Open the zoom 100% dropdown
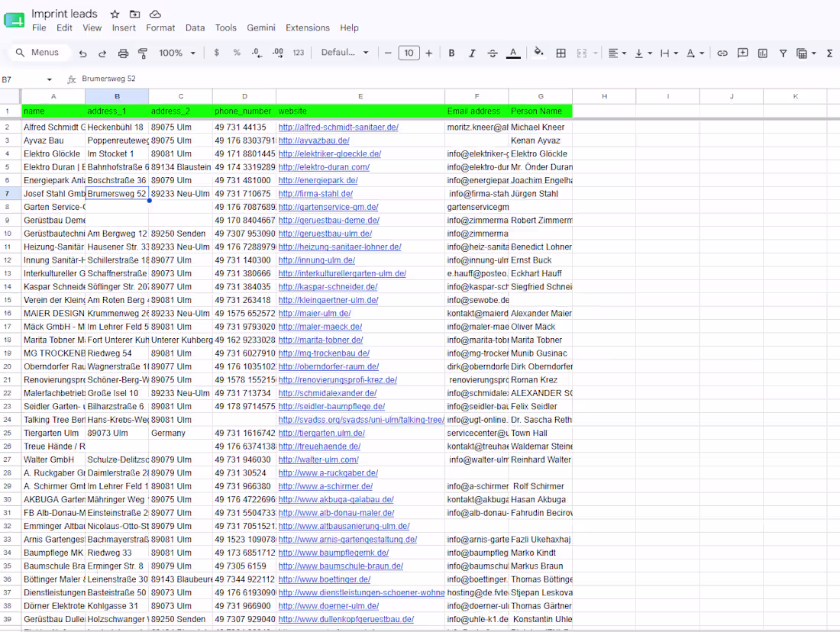The image size is (840, 632). (177, 53)
